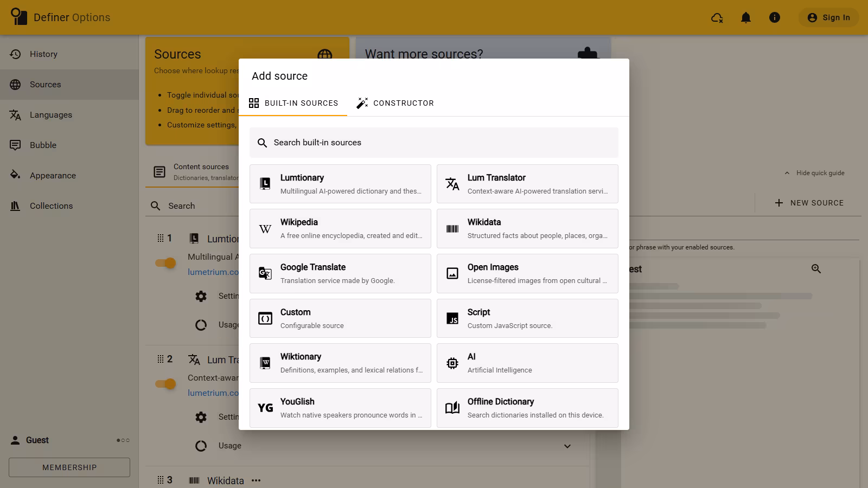The height and width of the screenshot is (488, 868).
Task: Choose the Offline Dictionary title
Action: tap(501, 402)
